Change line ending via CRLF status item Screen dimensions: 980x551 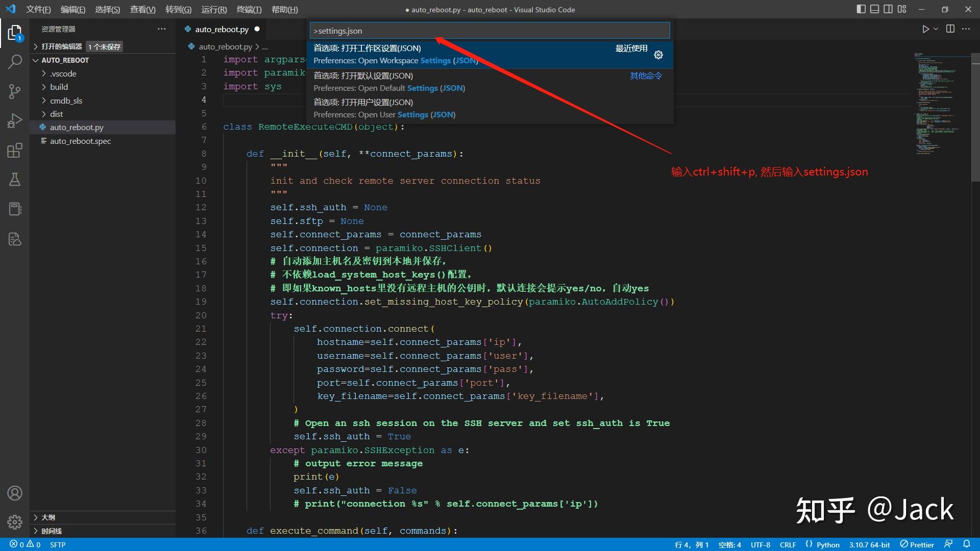coord(788,544)
